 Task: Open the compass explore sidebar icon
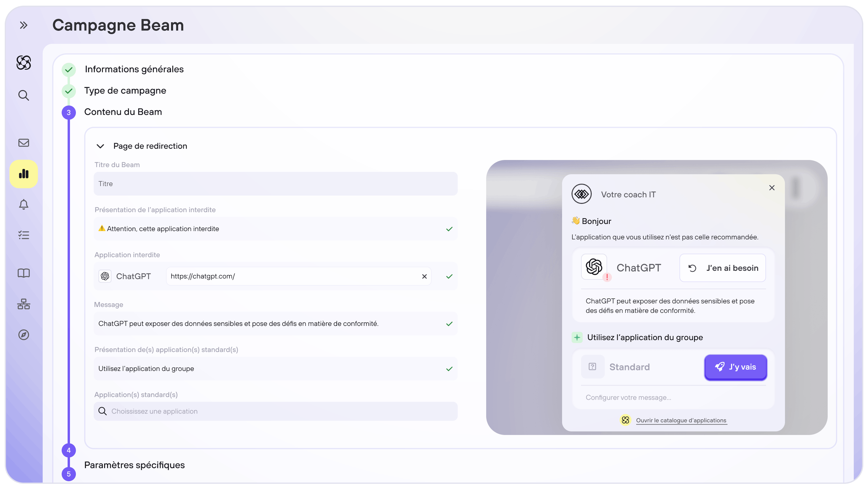pyautogui.click(x=24, y=335)
